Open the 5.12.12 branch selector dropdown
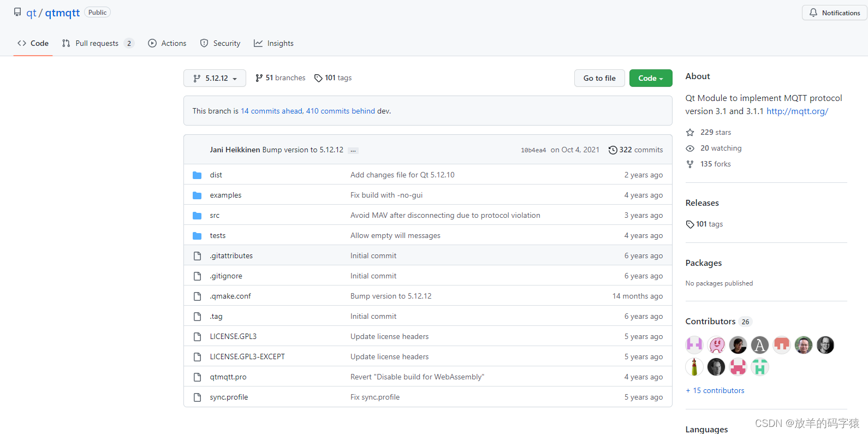This screenshot has height=434, width=868. pos(215,78)
